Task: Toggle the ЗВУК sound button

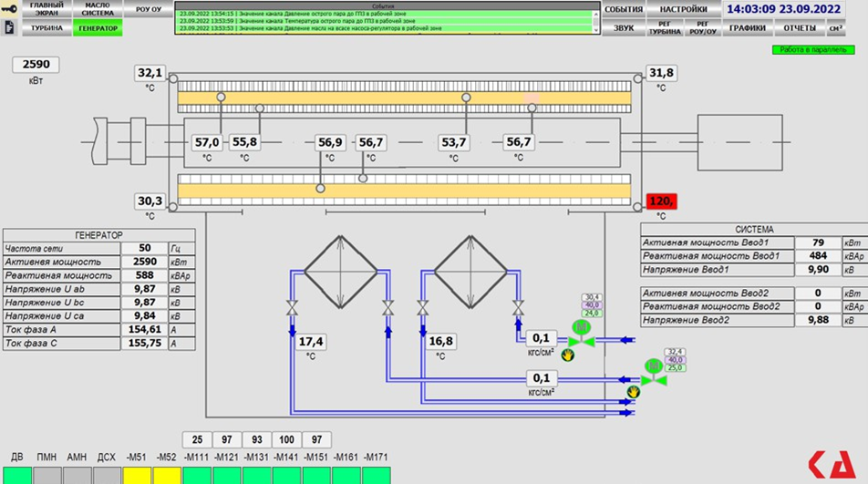Action: coord(624,27)
